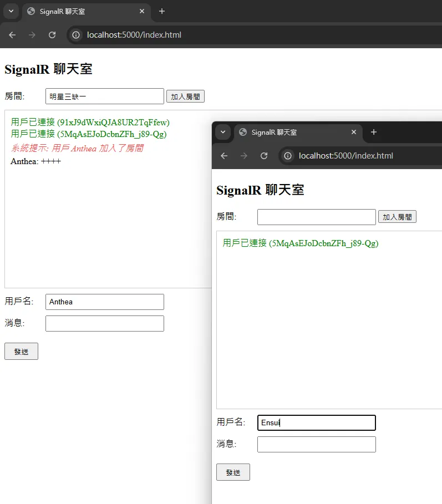
Task: Reload the page in the front browser window
Action: click(x=264, y=156)
